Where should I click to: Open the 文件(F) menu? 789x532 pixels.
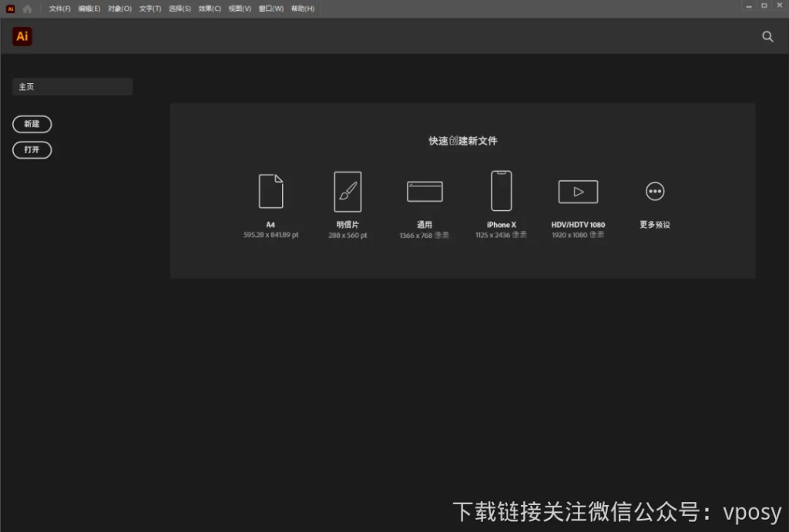click(x=60, y=8)
